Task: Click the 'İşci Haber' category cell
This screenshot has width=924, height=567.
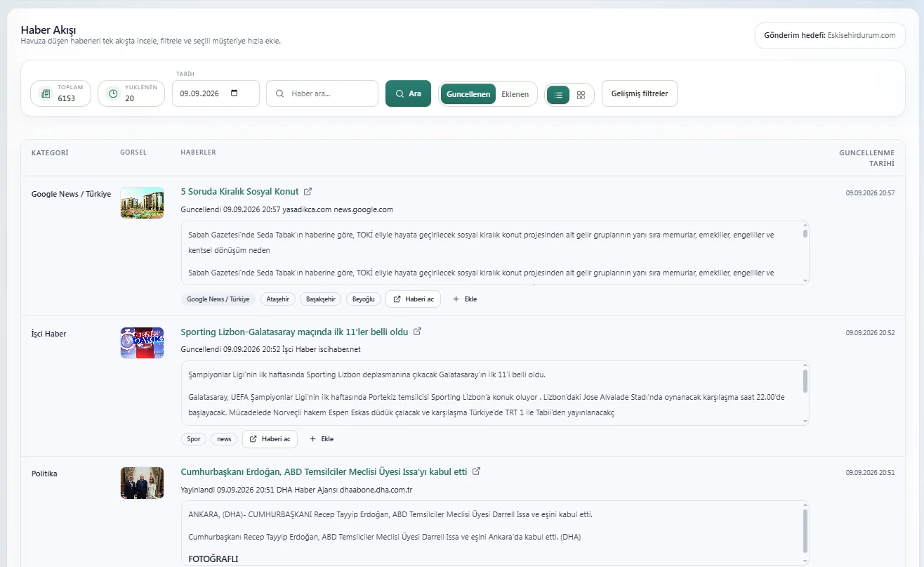Action: click(x=49, y=334)
